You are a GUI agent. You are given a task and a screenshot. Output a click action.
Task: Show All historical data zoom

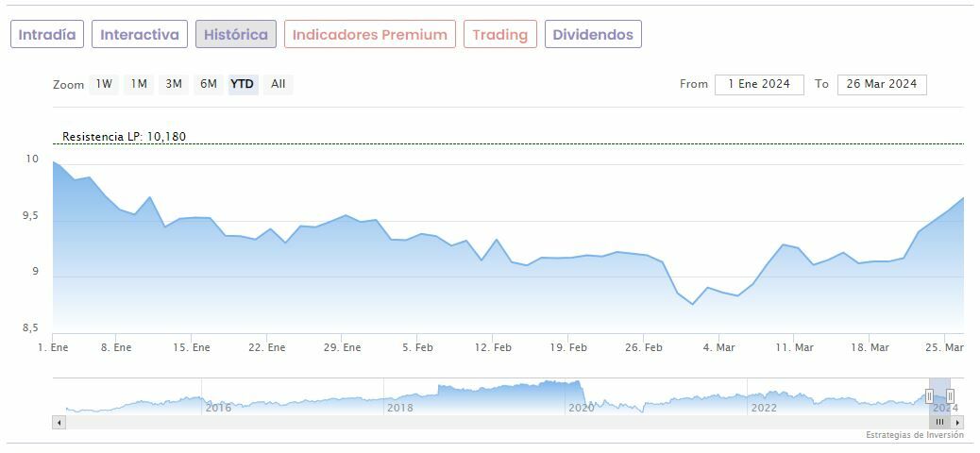pos(278,84)
